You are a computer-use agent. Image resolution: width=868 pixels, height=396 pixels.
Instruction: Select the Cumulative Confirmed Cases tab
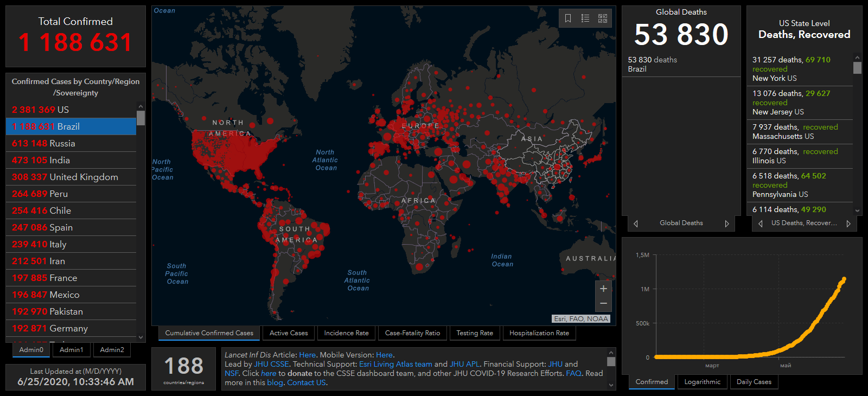coord(209,333)
